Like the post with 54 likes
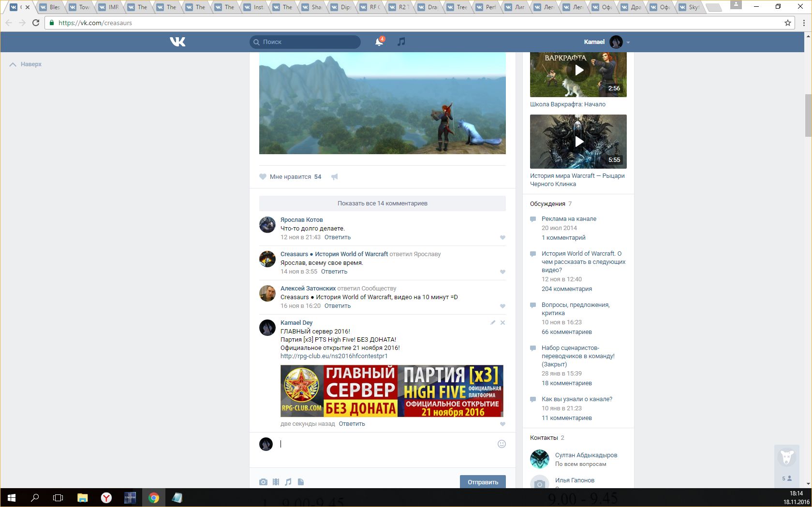The height and width of the screenshot is (507, 812). pos(263,177)
